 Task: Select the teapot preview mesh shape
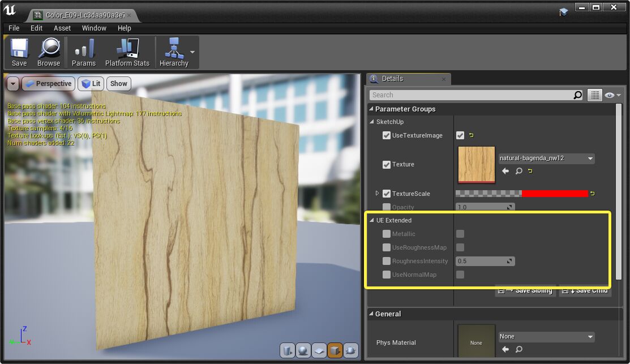coord(351,350)
